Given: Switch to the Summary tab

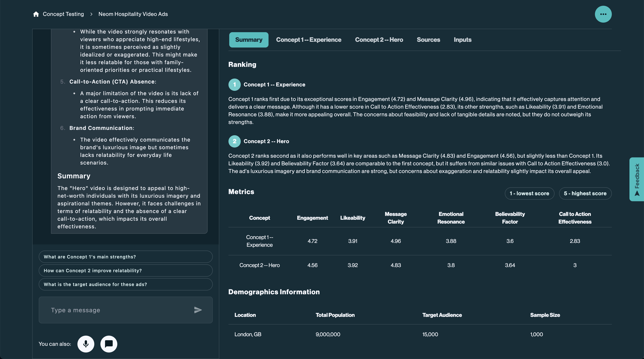Looking at the screenshot, I should point(249,40).
